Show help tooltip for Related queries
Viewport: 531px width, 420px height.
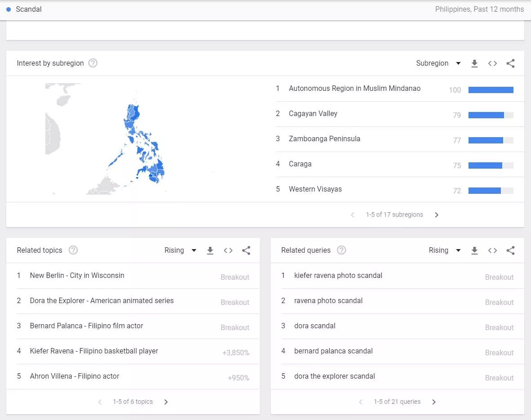[341, 250]
